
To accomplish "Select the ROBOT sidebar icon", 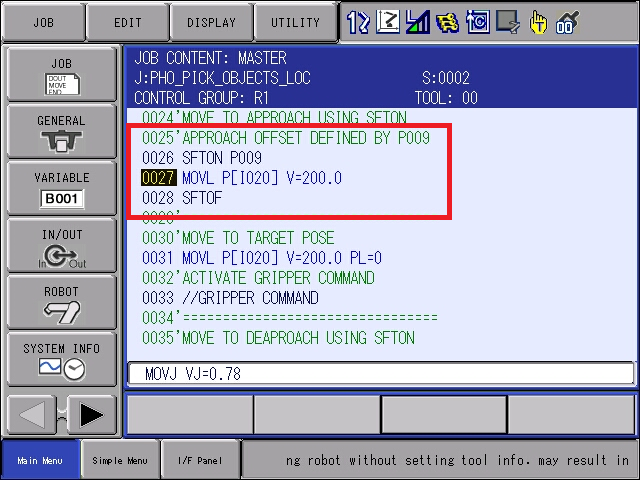I will pyautogui.click(x=62, y=303).
